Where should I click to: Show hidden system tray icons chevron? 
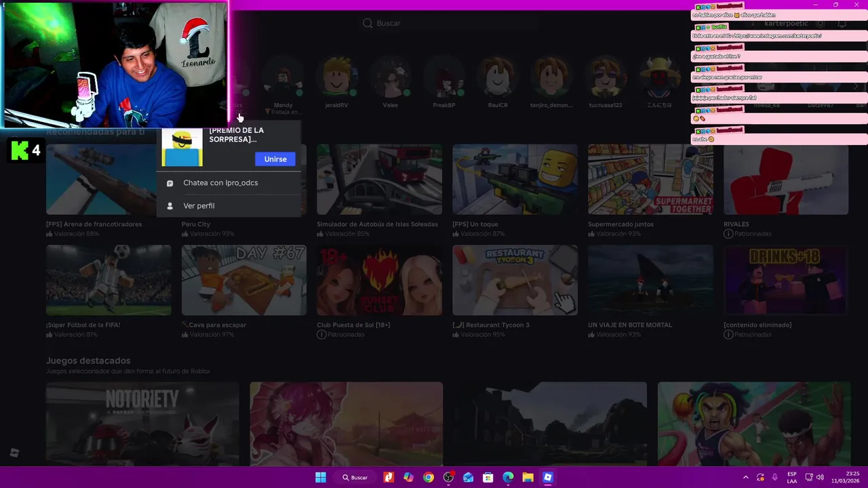pyautogui.click(x=746, y=477)
